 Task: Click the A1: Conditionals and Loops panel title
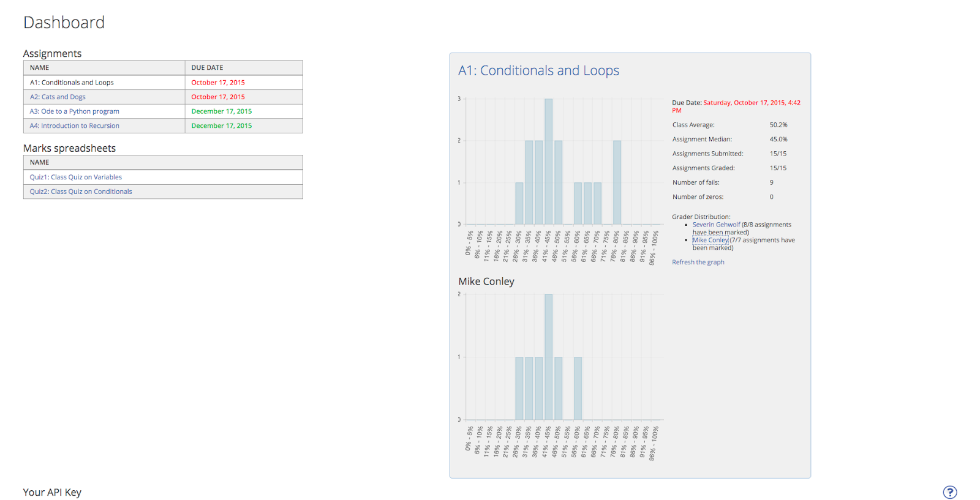[538, 70]
